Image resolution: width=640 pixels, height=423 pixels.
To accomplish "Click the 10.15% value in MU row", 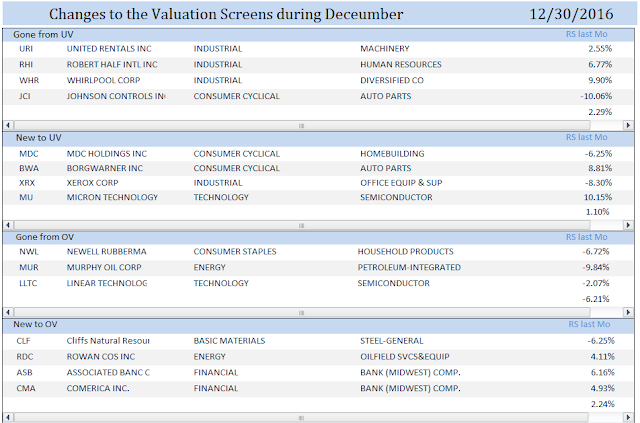I will (x=598, y=197).
